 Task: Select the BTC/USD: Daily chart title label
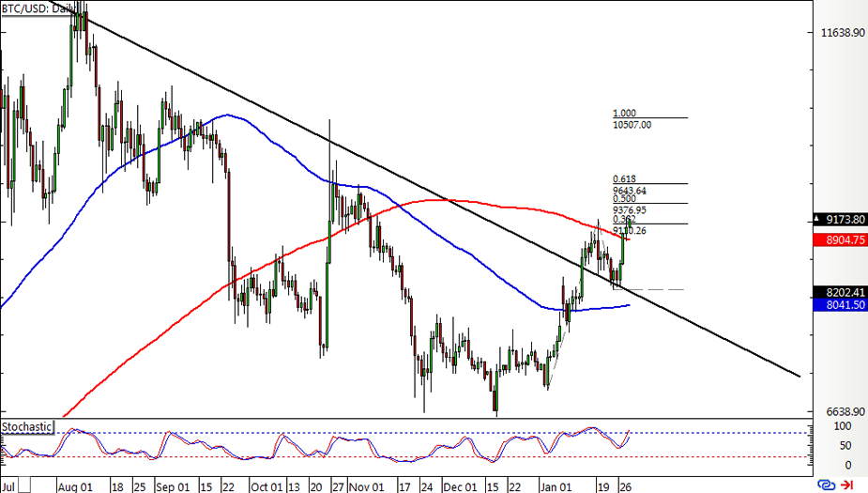(37, 8)
